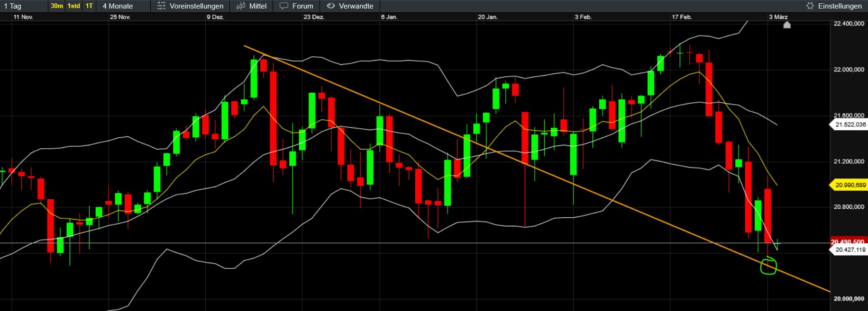Click the 11 Nov. date label
868x311 pixels.
pos(23,17)
